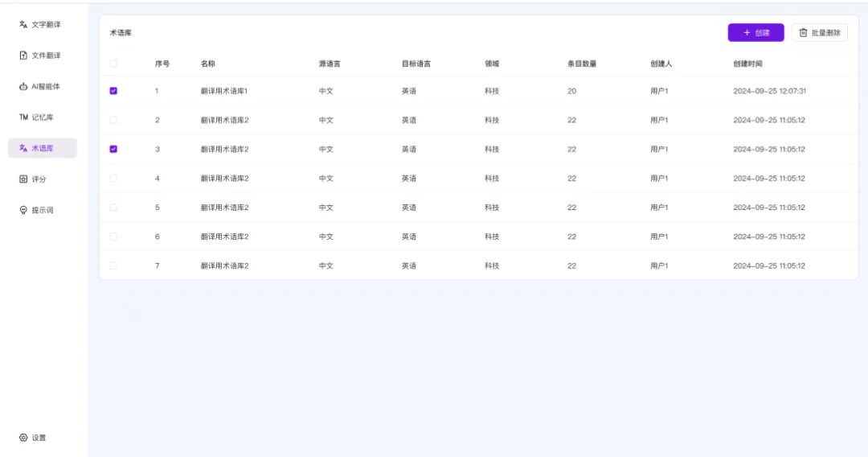Check the checkbox for row 2

coord(113,120)
